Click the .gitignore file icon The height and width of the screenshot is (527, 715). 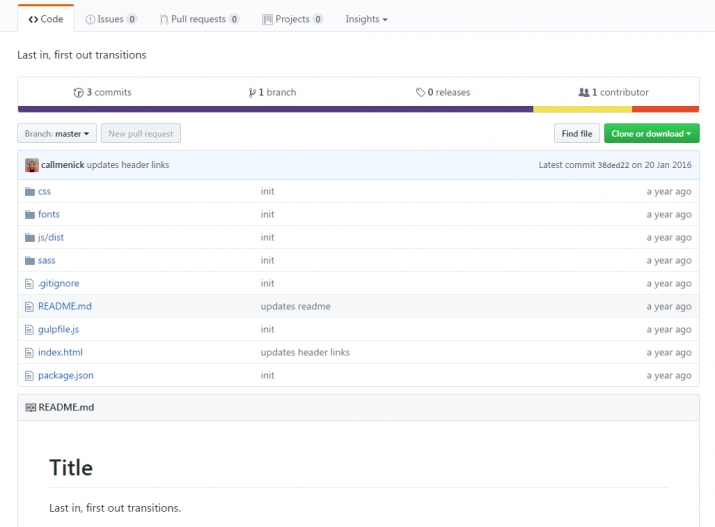pos(29,284)
